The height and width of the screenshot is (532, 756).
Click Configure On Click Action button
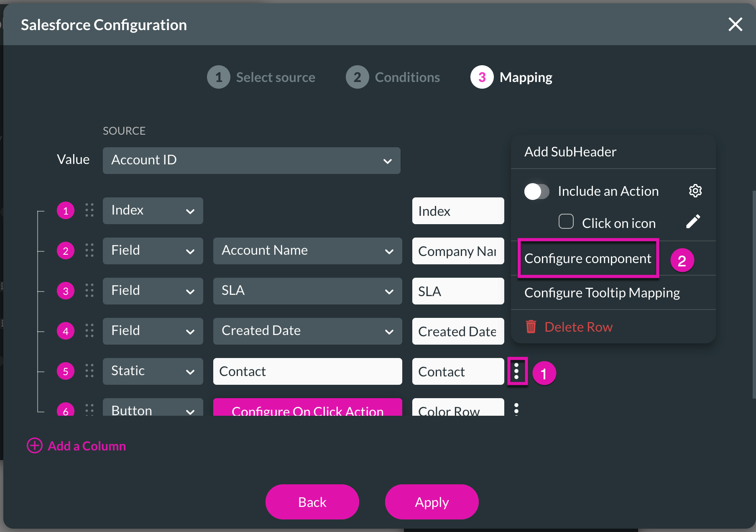[x=308, y=407]
